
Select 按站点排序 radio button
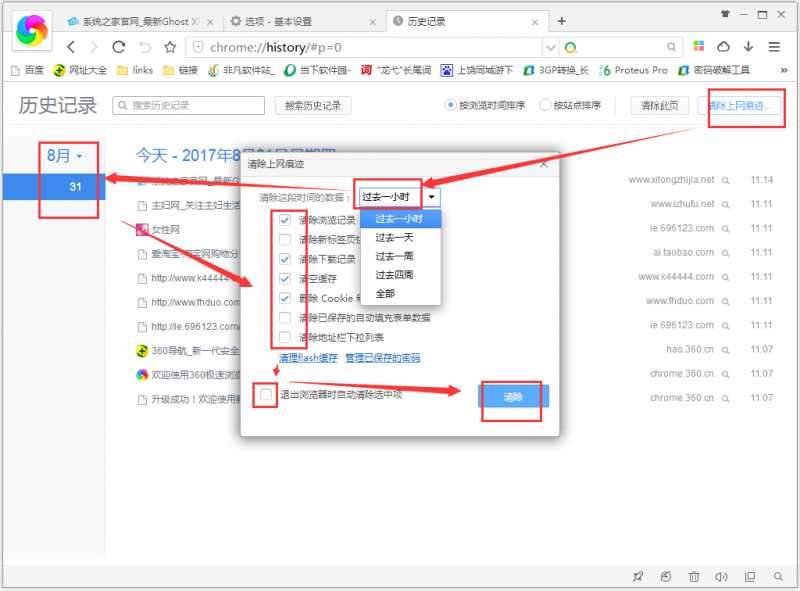(545, 105)
